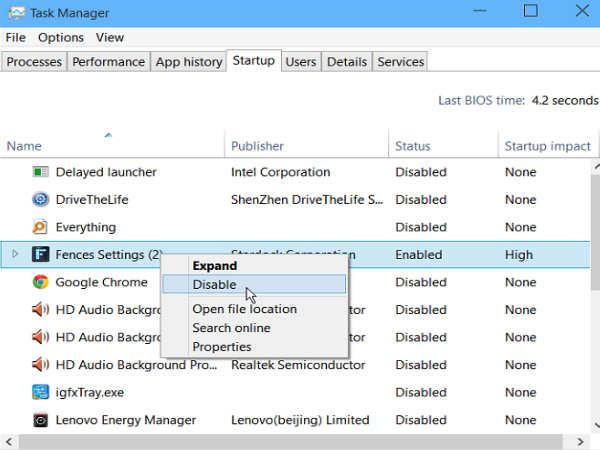Switch to the Performance tab
600x450 pixels.
pyautogui.click(x=108, y=62)
